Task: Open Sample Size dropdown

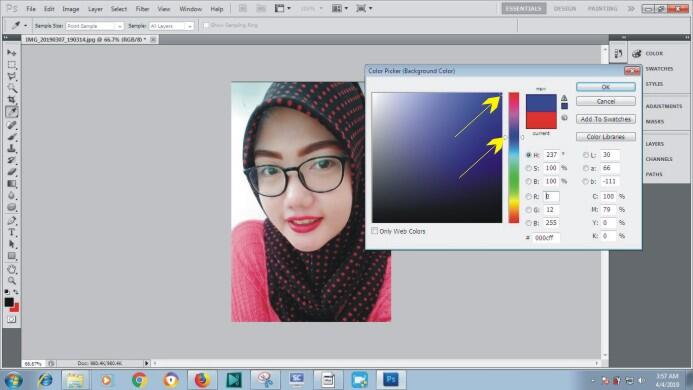Action: (x=95, y=26)
